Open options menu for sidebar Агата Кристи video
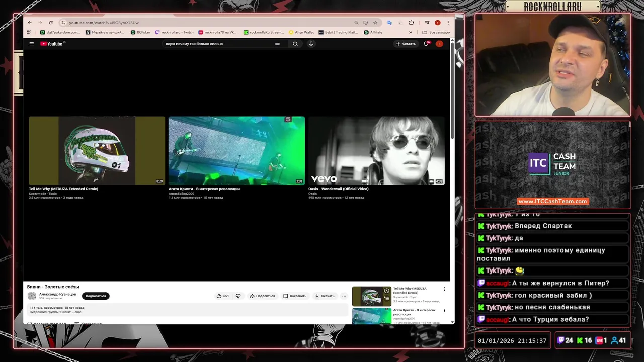Screen dimensions: 644x362 point(444,312)
